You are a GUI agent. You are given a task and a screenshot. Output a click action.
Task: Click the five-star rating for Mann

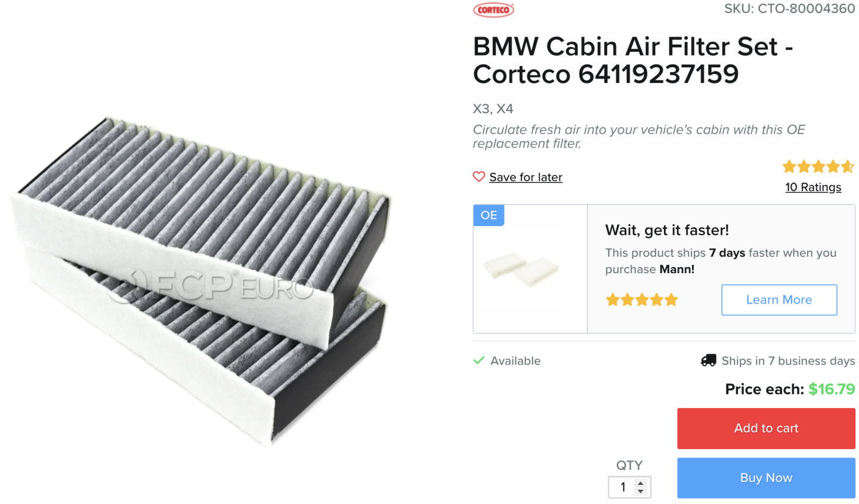(x=642, y=299)
